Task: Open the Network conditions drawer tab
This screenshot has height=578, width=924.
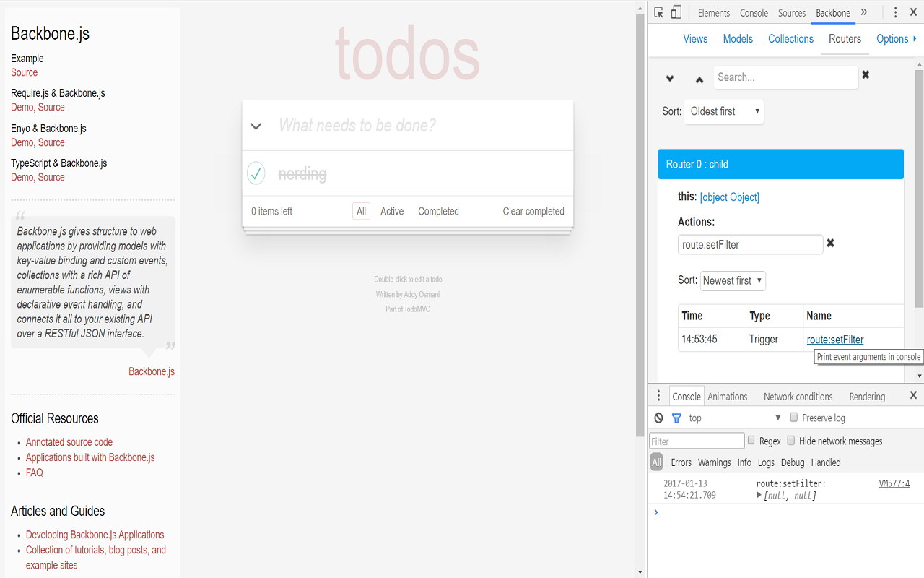Action: pos(798,397)
